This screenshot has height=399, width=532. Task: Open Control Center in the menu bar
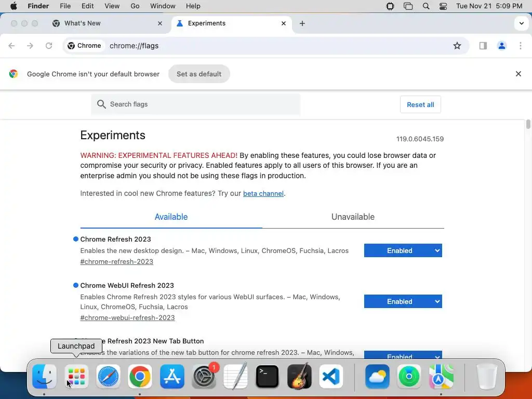[443, 6]
